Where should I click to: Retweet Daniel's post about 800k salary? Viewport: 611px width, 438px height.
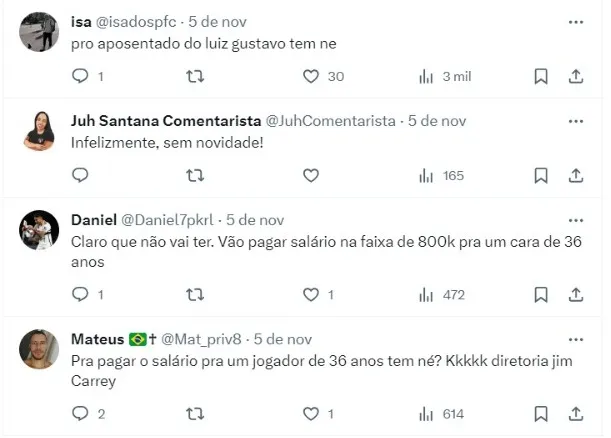(196, 294)
